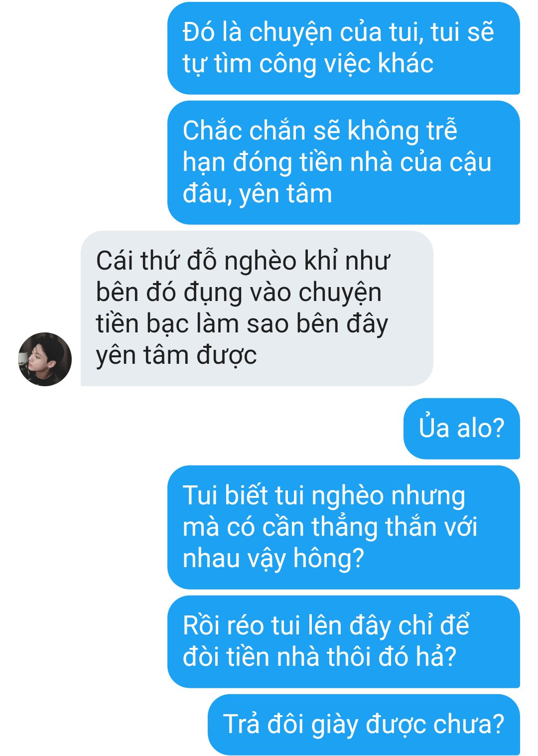Tap the text line 'tự tìm công việc khác'
This screenshot has width=538, height=756.
coord(308,64)
